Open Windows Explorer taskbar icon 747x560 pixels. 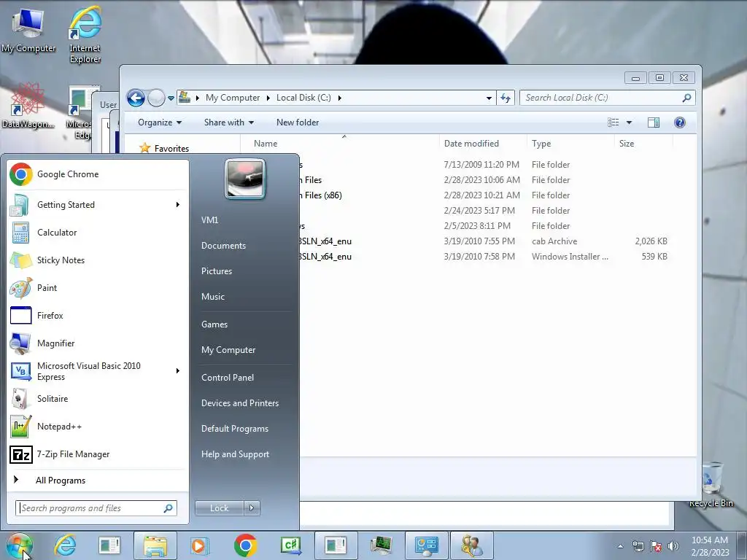pos(155,545)
